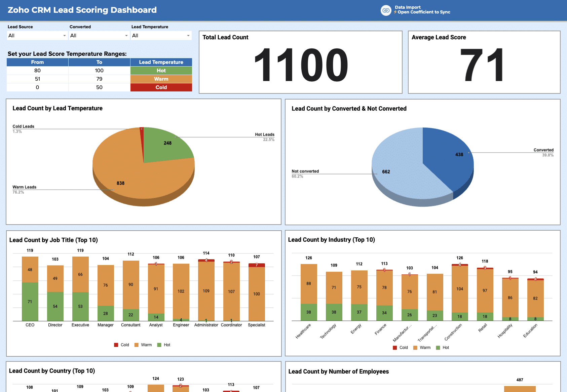The image size is (567, 392).
Task: Click the Warm legend swatch in Industry chart
Action: point(415,348)
